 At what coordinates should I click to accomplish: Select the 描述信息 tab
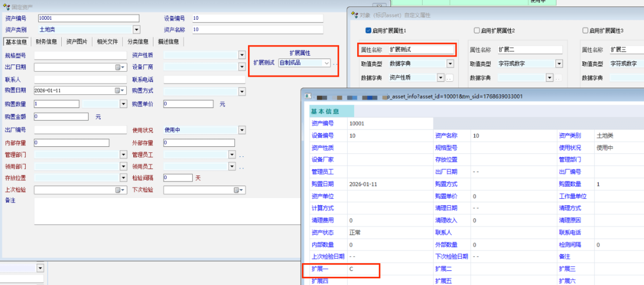[168, 42]
